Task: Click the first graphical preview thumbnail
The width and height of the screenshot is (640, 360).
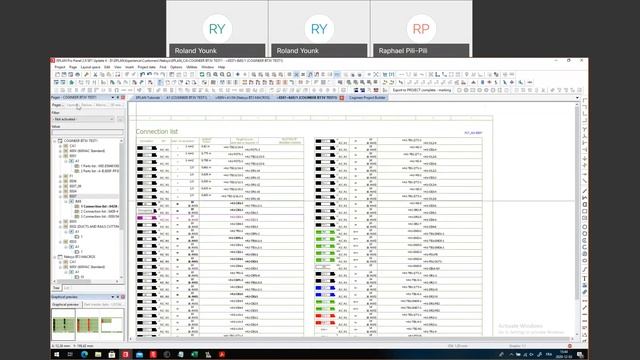Action: [x=63, y=324]
